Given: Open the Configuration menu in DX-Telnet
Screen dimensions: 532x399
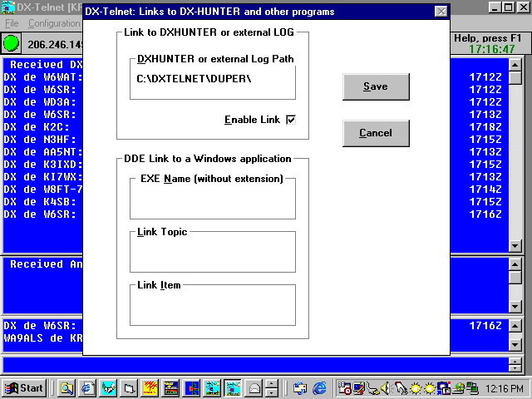Looking at the screenshot, I should pyautogui.click(x=53, y=23).
